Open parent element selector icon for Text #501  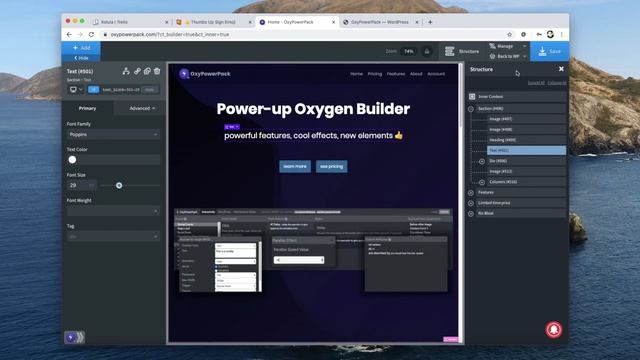click(x=126, y=71)
